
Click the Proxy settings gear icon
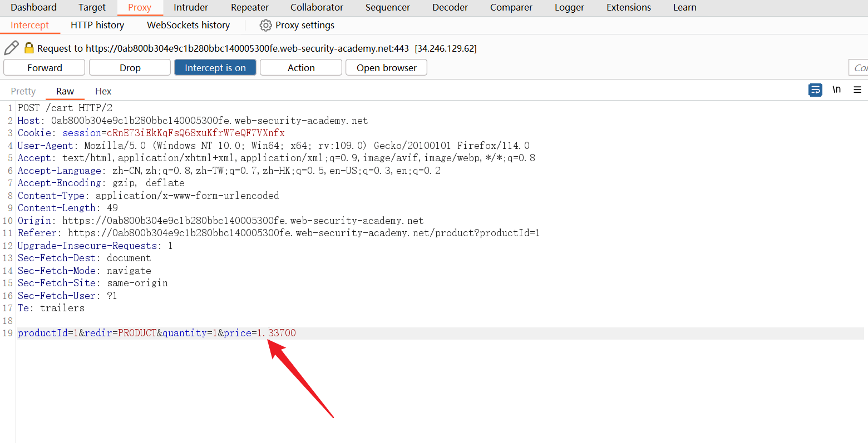[x=266, y=26]
